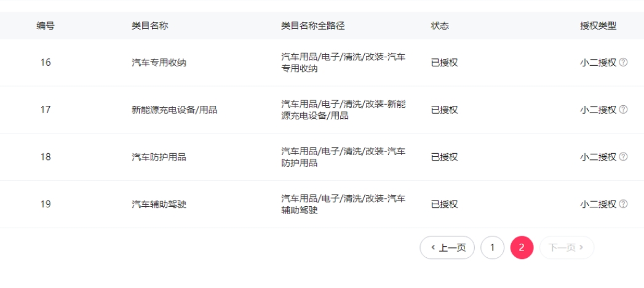This screenshot has height=288, width=644.
Task: Click help icon beside row 18 小二授权
Action: click(x=623, y=157)
